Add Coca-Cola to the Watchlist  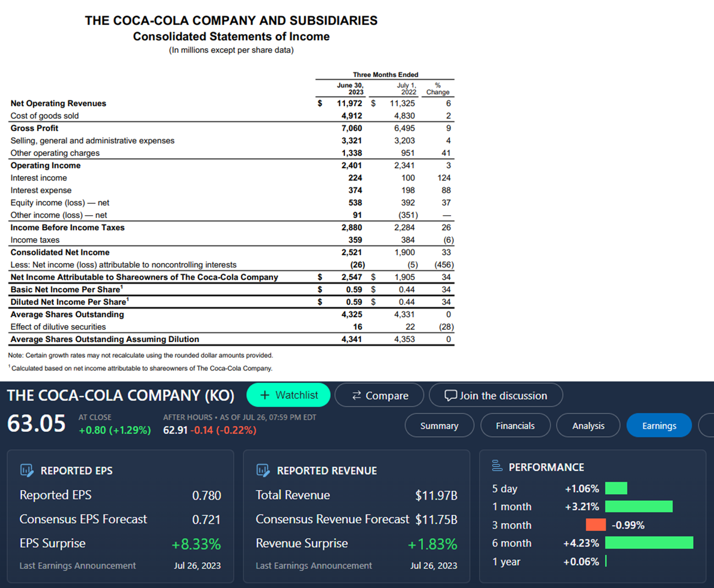[x=288, y=395]
